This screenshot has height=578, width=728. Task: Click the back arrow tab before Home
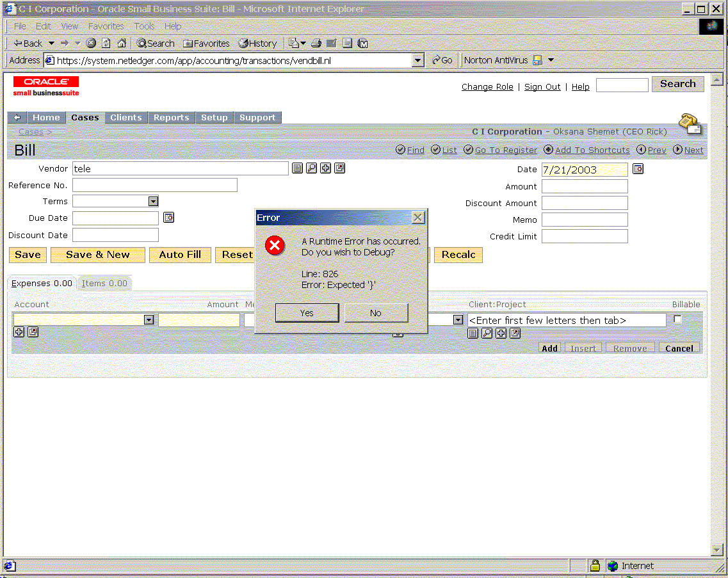(x=17, y=118)
